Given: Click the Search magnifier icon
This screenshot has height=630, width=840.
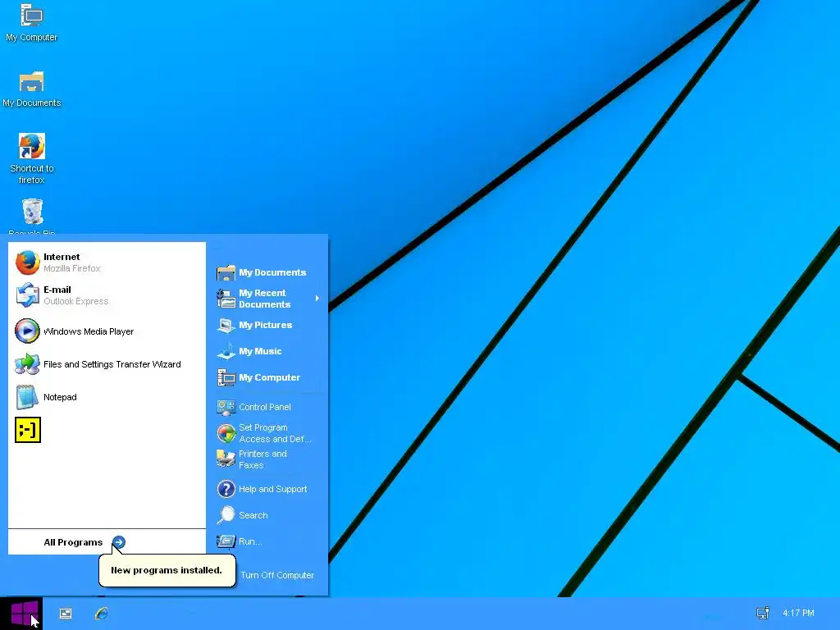Looking at the screenshot, I should pyautogui.click(x=226, y=515).
